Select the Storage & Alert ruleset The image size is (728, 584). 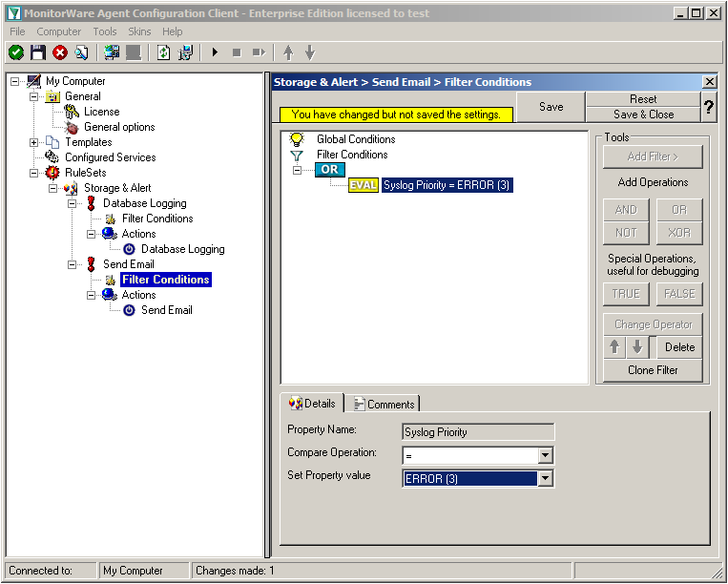(117, 188)
